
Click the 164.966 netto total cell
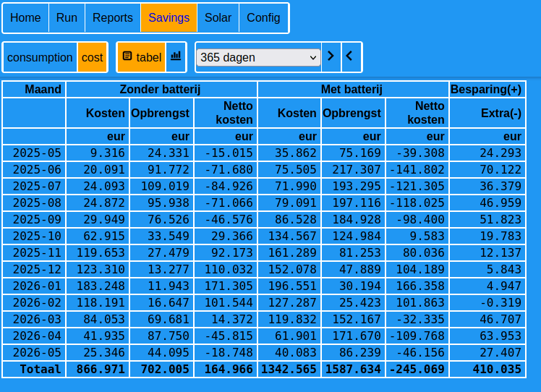pyautogui.click(x=226, y=369)
